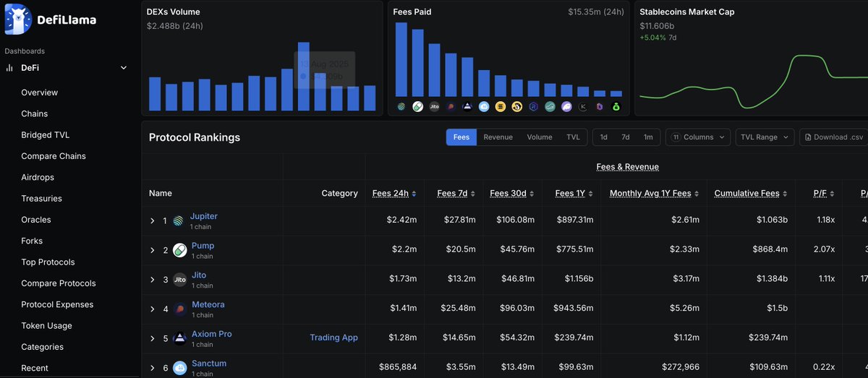Click the Kamino K icon under Fees Paid chart

pyautogui.click(x=583, y=106)
